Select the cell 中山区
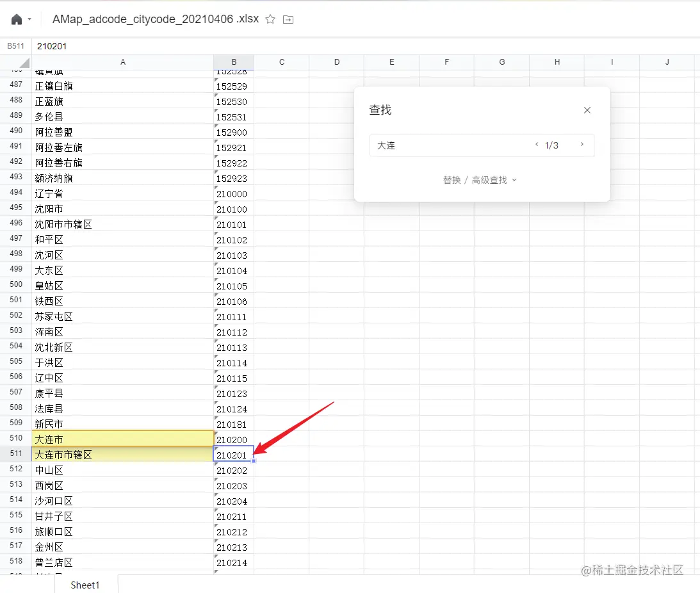 coord(123,470)
